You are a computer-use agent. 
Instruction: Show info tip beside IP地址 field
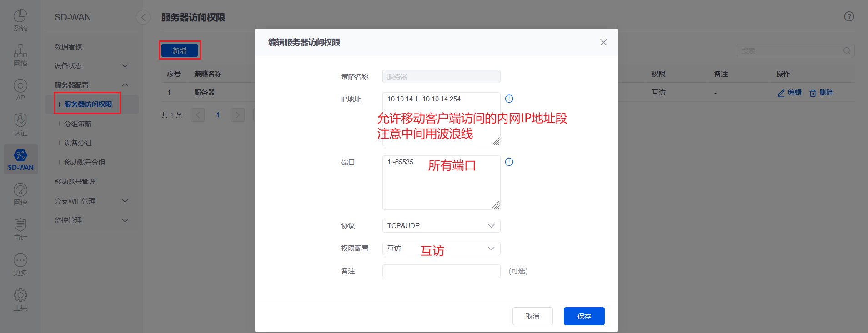509,99
